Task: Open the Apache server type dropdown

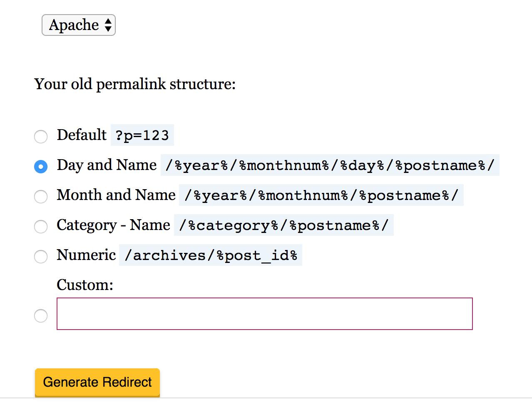Action: pos(79,25)
